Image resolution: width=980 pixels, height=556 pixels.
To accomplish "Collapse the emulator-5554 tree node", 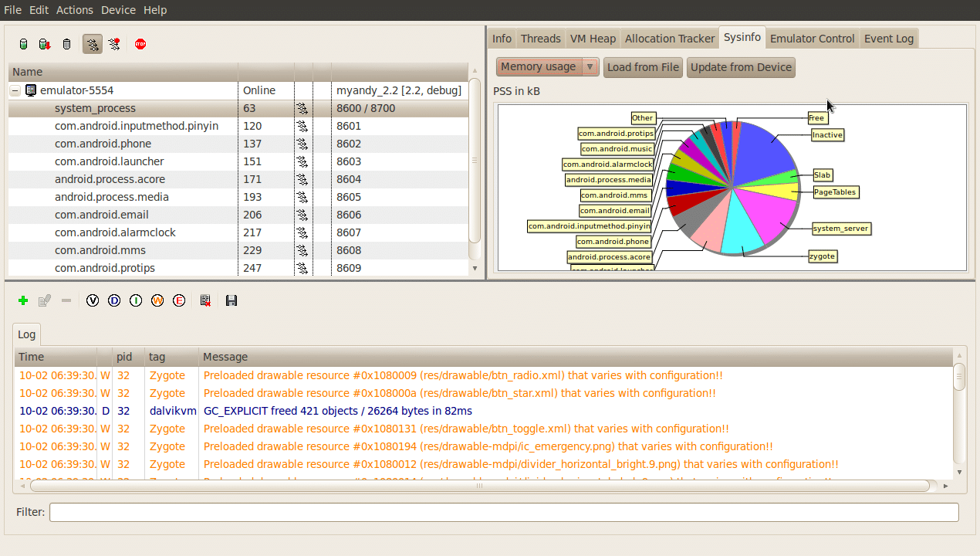I will 15,90.
